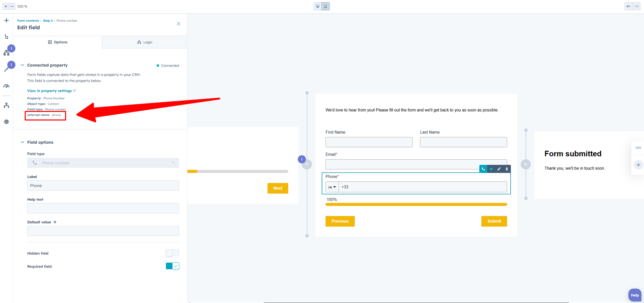Click the undo arrow icon
The width and height of the screenshot is (644, 303).
tap(628, 6)
